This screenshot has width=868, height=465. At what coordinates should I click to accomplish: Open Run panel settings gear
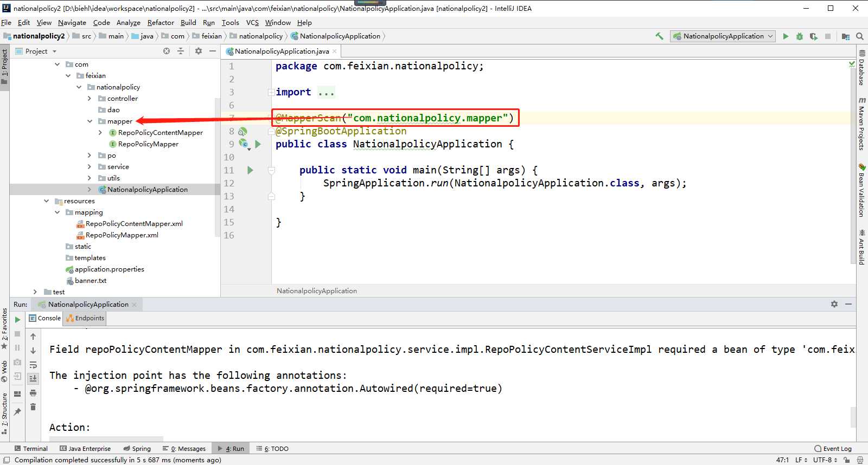834,304
